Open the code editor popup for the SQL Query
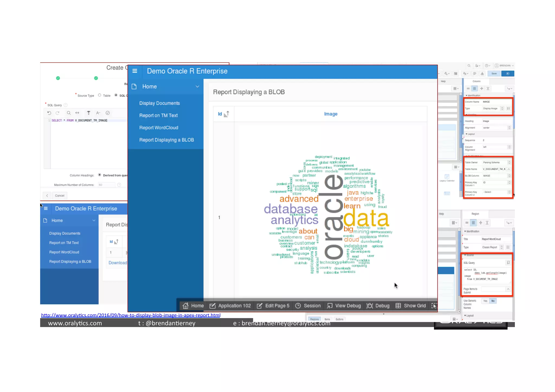This screenshot has height=392, width=555. (x=508, y=263)
